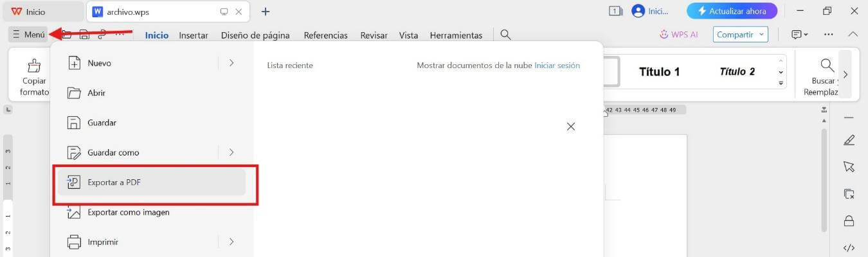Viewport: 868px width, 257px height.
Task: Click the Actualizar ahora button
Action: pos(732,11)
